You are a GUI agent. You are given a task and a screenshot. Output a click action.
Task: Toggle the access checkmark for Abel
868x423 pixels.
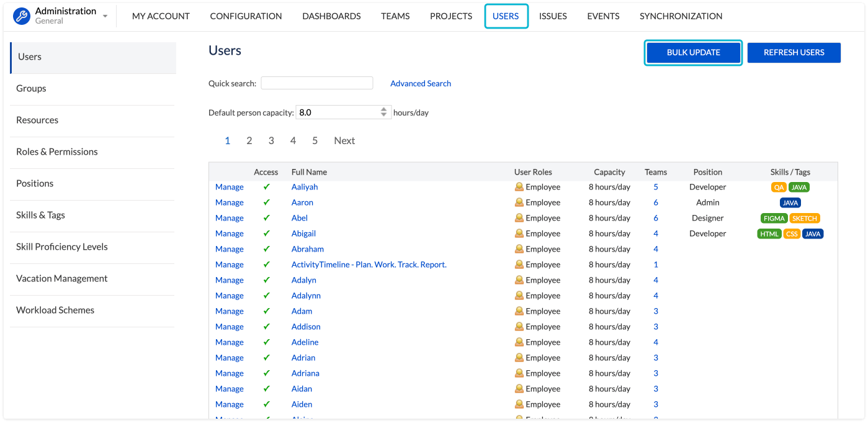pyautogui.click(x=267, y=218)
